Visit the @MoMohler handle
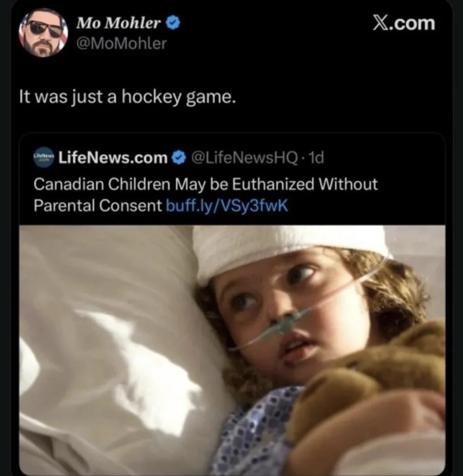The height and width of the screenshot is (476, 463). click(x=122, y=43)
